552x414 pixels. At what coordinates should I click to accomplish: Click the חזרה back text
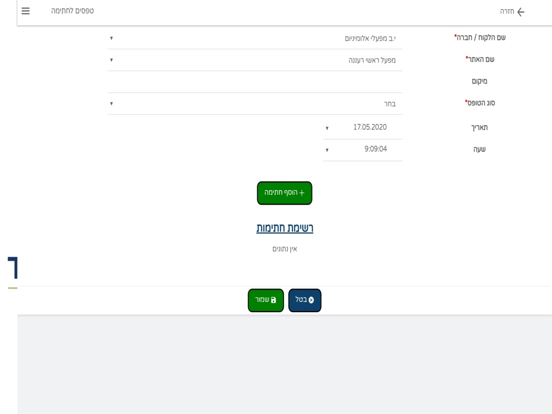(507, 12)
